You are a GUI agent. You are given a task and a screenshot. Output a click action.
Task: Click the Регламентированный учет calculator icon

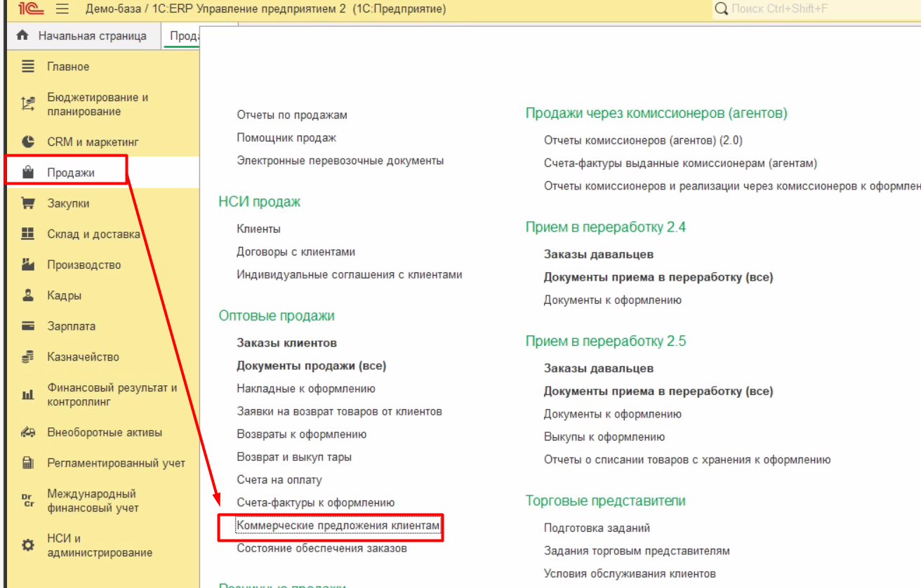[28, 463]
